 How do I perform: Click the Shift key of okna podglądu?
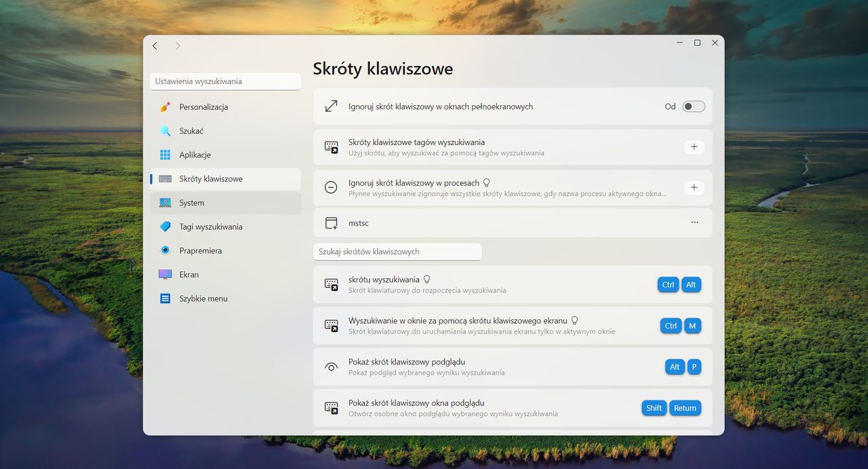pyautogui.click(x=654, y=408)
